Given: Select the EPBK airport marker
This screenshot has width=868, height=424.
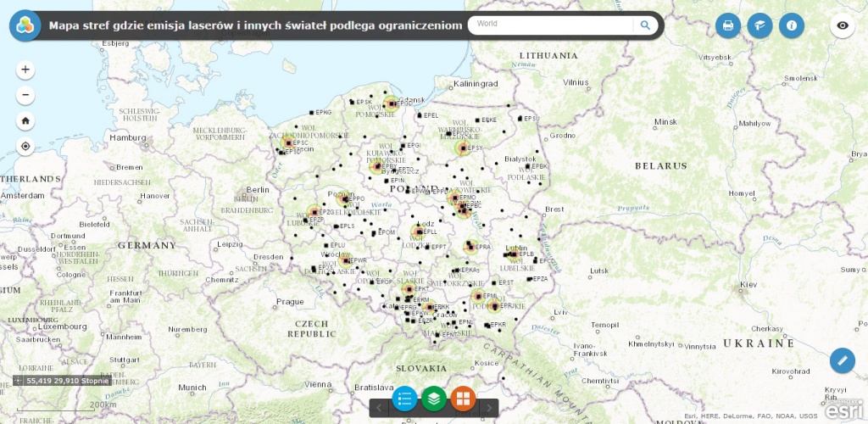Looking at the screenshot, I should point(527,166).
